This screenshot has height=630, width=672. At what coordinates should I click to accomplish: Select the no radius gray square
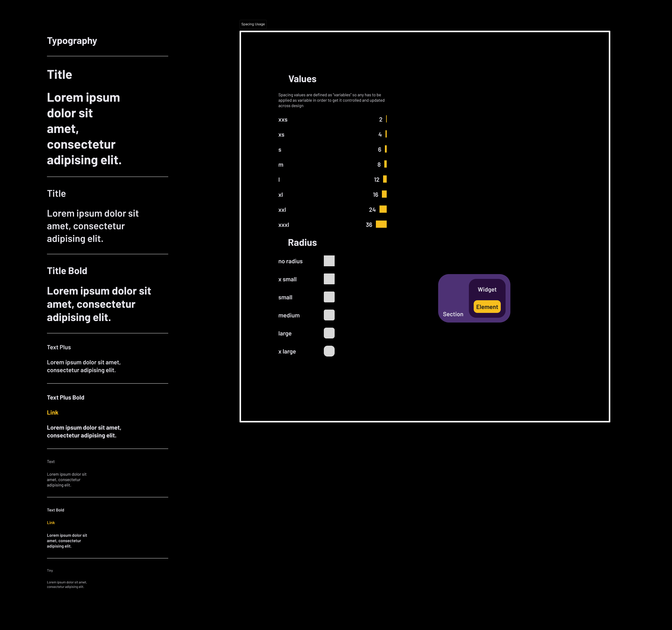[x=329, y=261]
